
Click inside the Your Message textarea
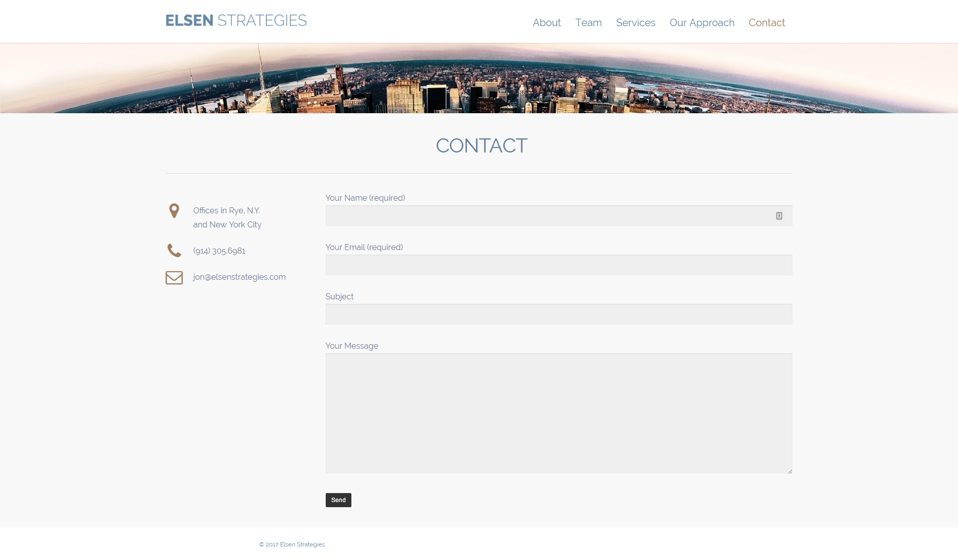pyautogui.click(x=559, y=414)
